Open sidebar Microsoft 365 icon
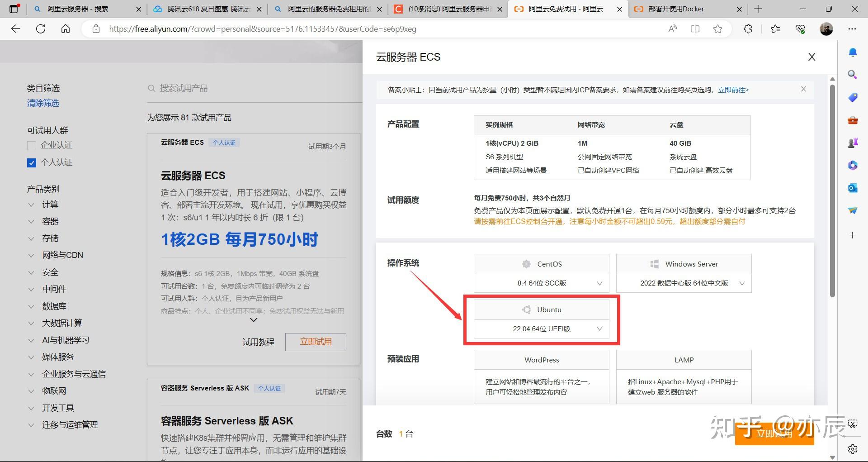Screen dimensions: 868x462 tap(853, 165)
